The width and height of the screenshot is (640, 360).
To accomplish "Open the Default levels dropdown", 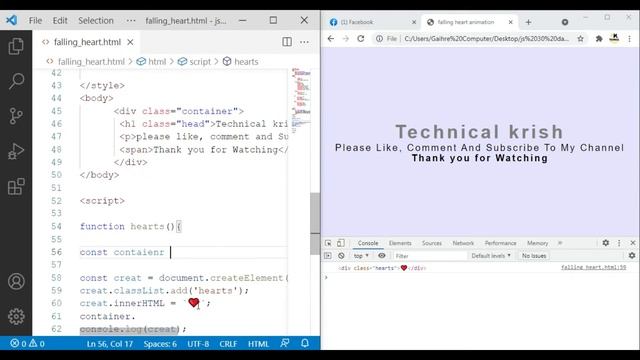I will coord(491,256).
